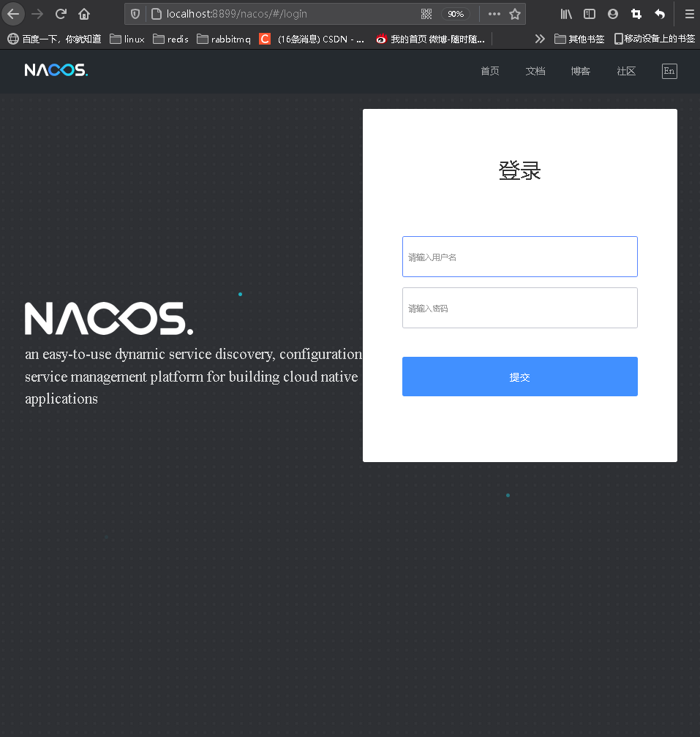Viewport: 700px width, 737px height.
Task: Open the hamburger application menu
Action: pyautogui.click(x=689, y=14)
